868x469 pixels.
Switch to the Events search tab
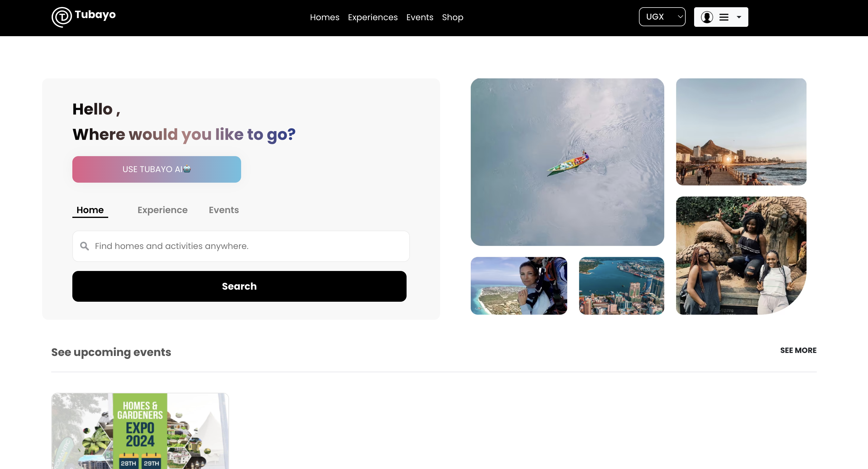(224, 210)
